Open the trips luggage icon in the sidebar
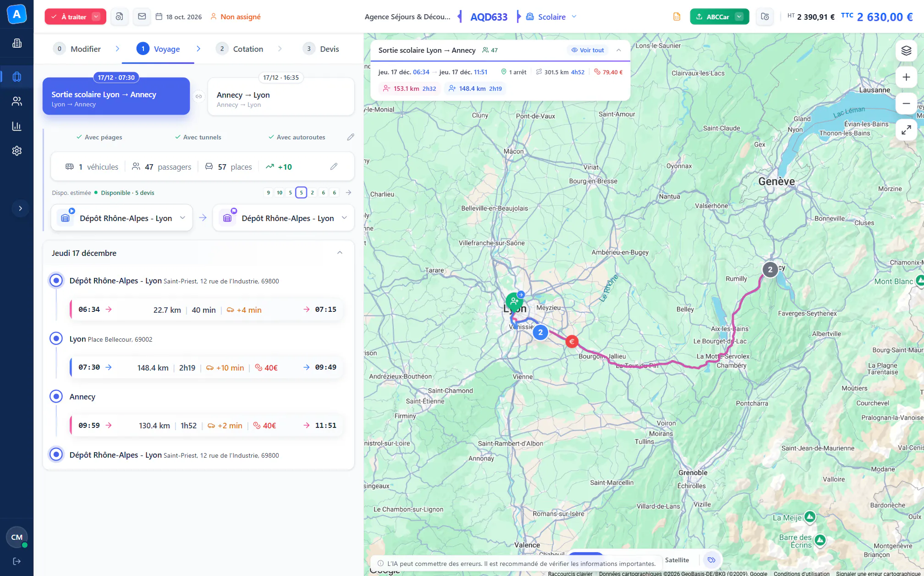The height and width of the screenshot is (576, 924). click(17, 77)
